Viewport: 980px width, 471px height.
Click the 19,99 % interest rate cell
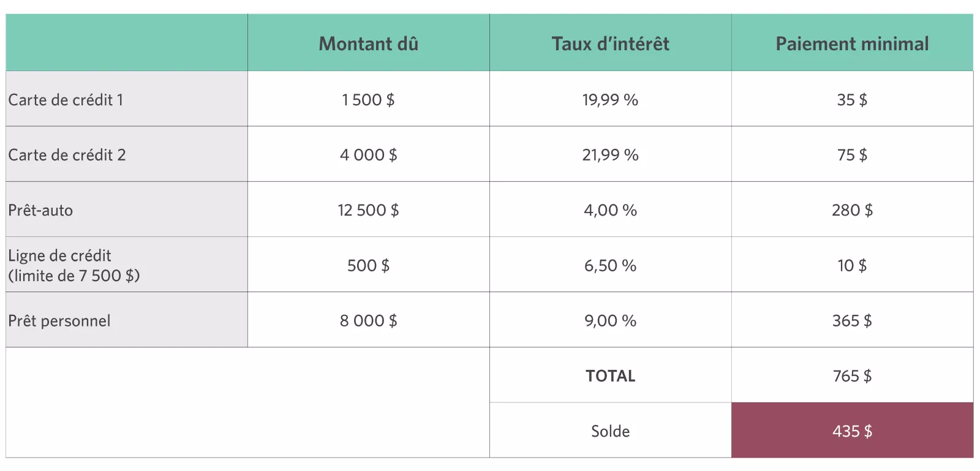click(610, 100)
